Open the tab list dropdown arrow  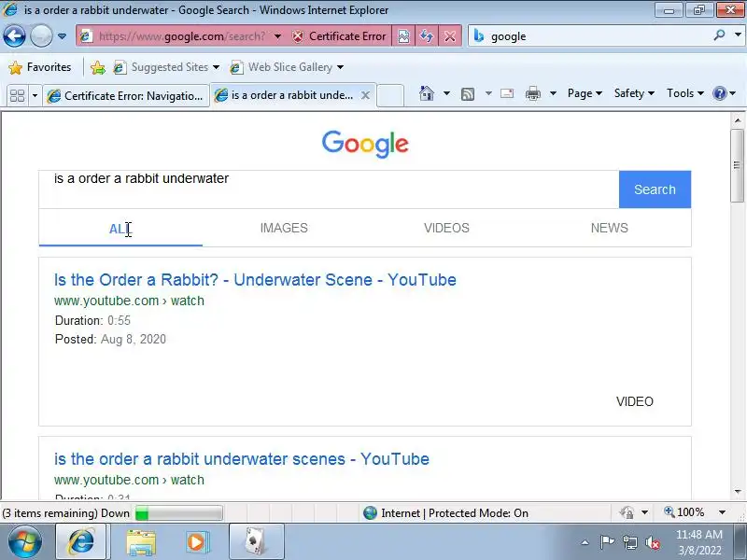tap(35, 96)
